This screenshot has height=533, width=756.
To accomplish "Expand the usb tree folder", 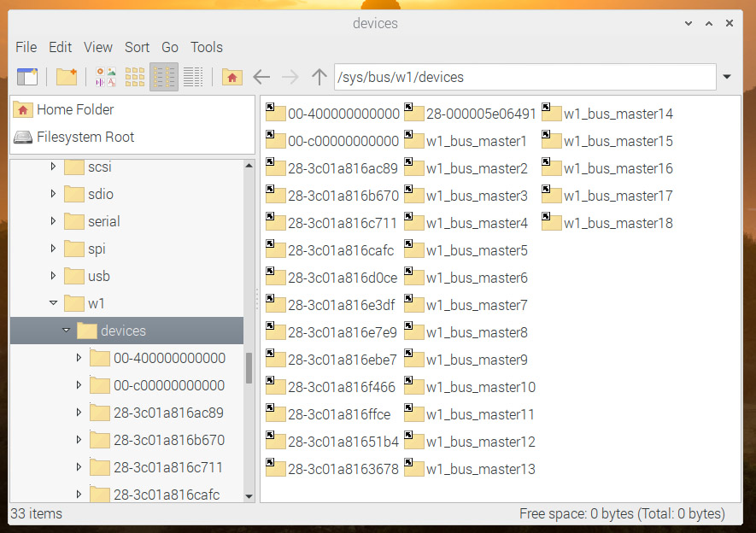I will point(54,276).
